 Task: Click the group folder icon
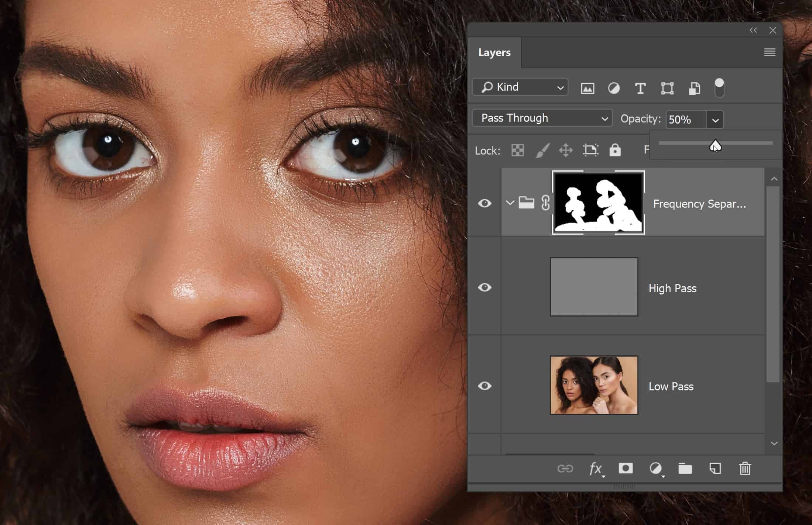(x=526, y=203)
